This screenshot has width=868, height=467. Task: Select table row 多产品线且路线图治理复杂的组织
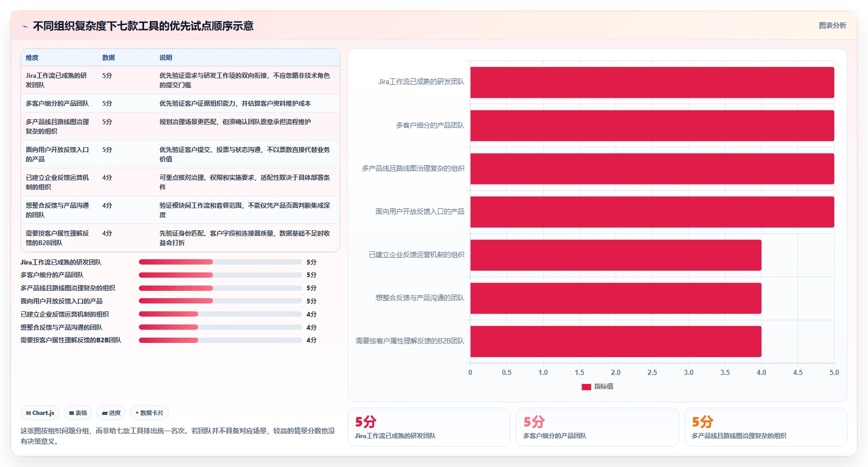point(180,126)
